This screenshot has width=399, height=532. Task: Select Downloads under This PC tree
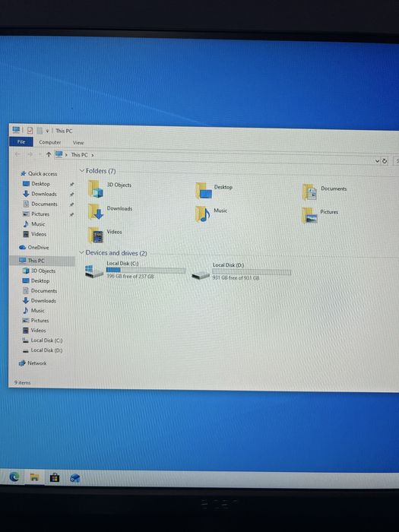click(43, 301)
